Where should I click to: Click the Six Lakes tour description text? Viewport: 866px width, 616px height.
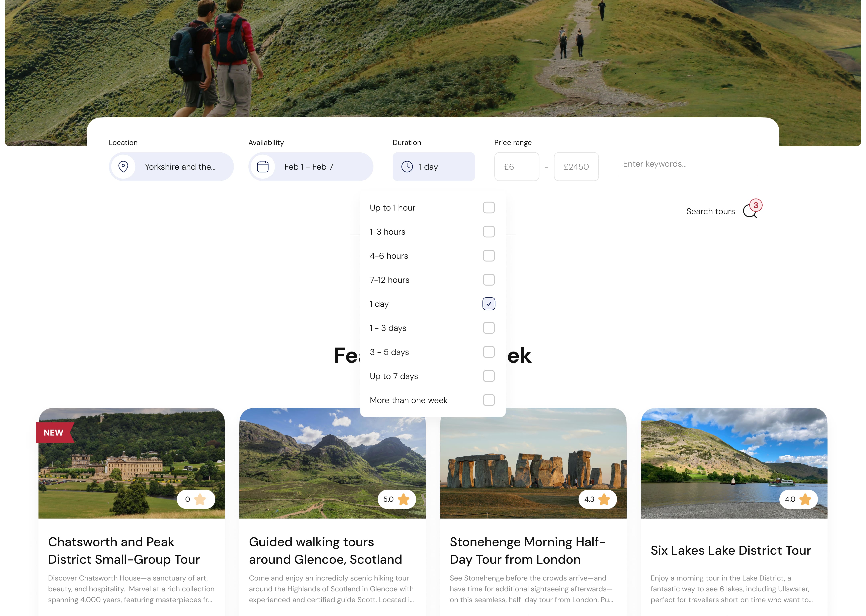(731, 589)
